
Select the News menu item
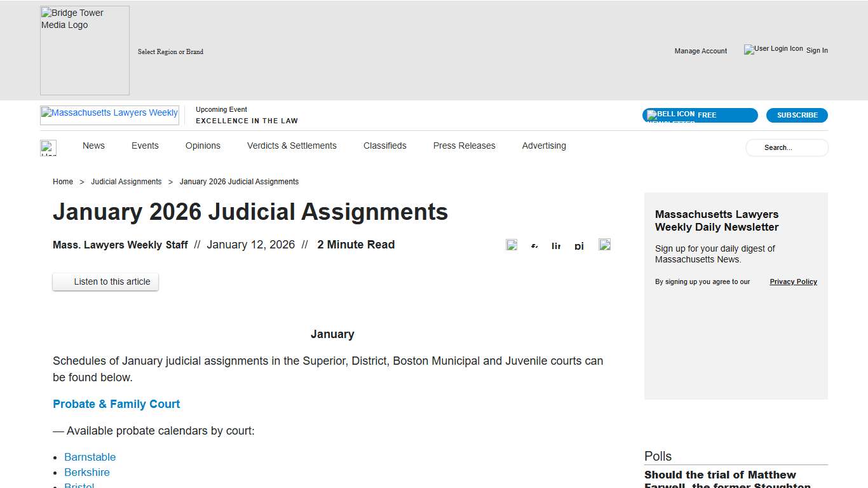click(x=93, y=146)
